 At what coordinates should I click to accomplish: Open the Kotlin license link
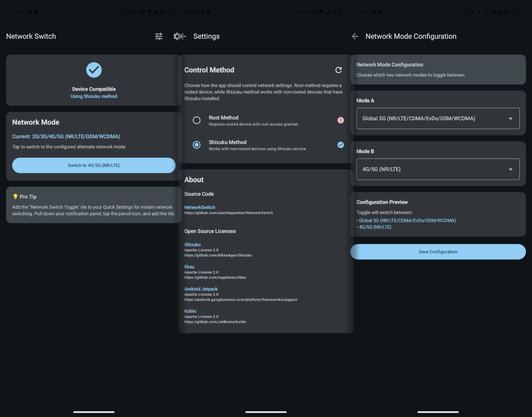(x=190, y=311)
